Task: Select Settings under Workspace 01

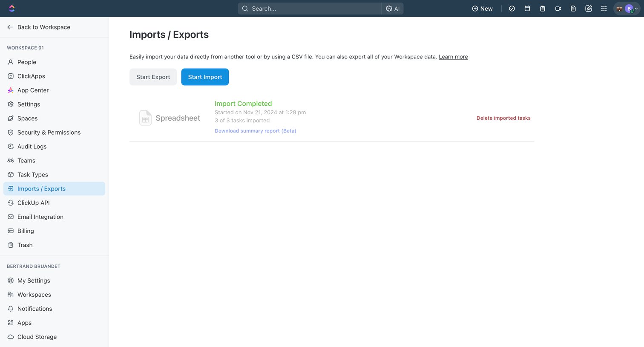Action: (x=54, y=104)
